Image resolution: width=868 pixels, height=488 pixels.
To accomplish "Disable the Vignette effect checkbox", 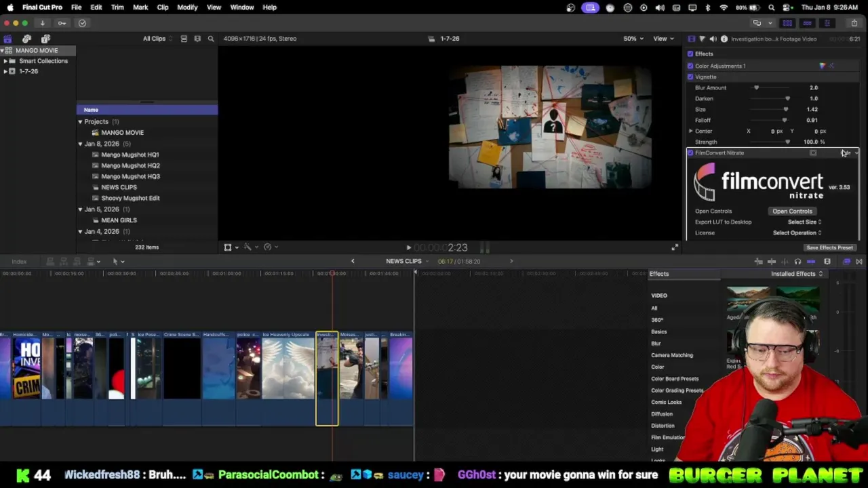I will click(x=690, y=77).
